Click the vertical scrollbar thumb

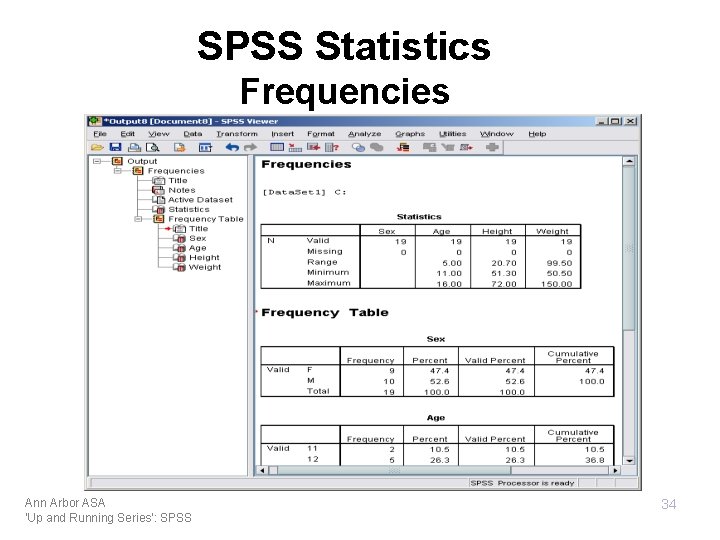pyautogui.click(x=629, y=248)
